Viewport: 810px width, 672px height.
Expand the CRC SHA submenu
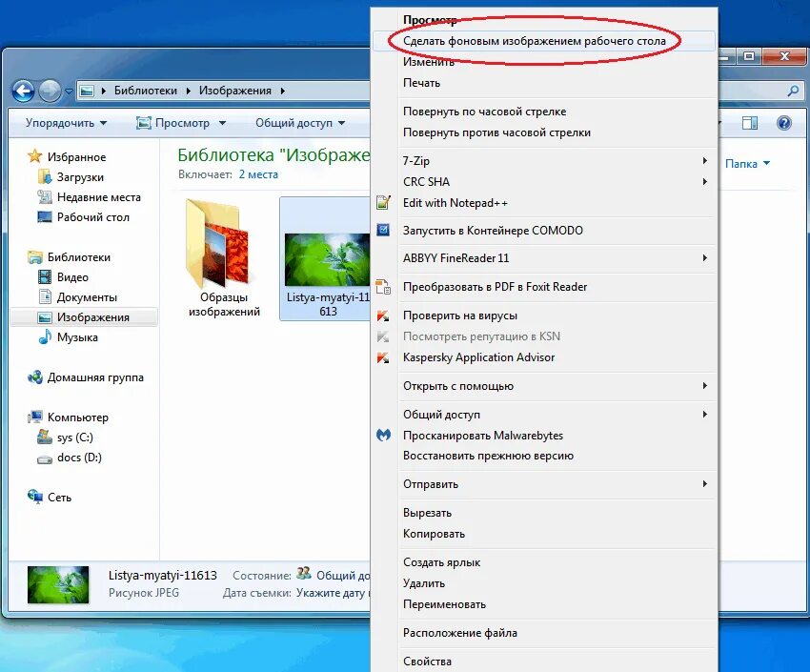pyautogui.click(x=544, y=182)
